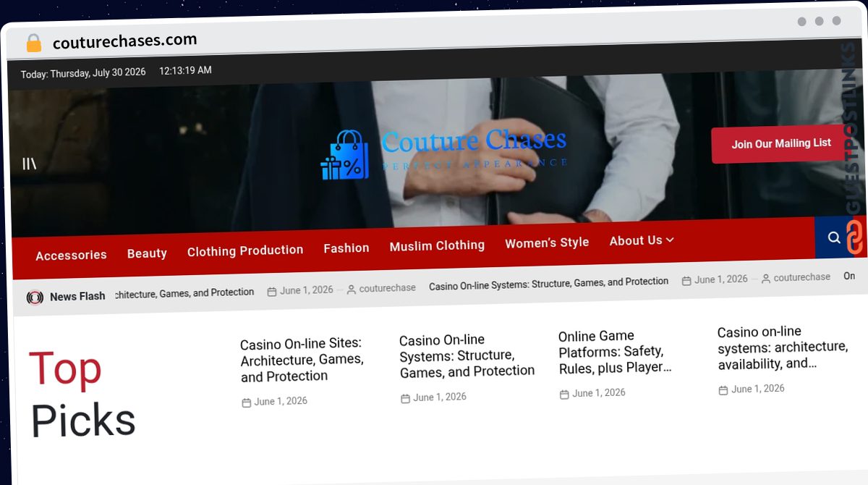Screen dimensions: 868x485
Task: Open the search magnifier icon
Action: tap(834, 237)
